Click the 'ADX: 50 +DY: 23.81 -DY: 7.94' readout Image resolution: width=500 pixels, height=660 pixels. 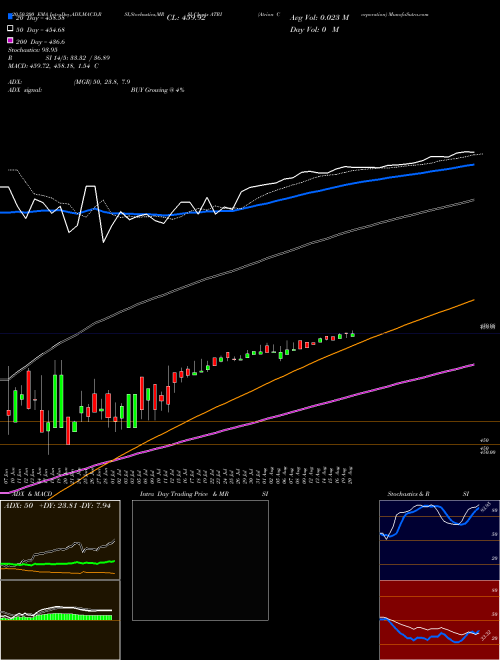click(x=57, y=506)
